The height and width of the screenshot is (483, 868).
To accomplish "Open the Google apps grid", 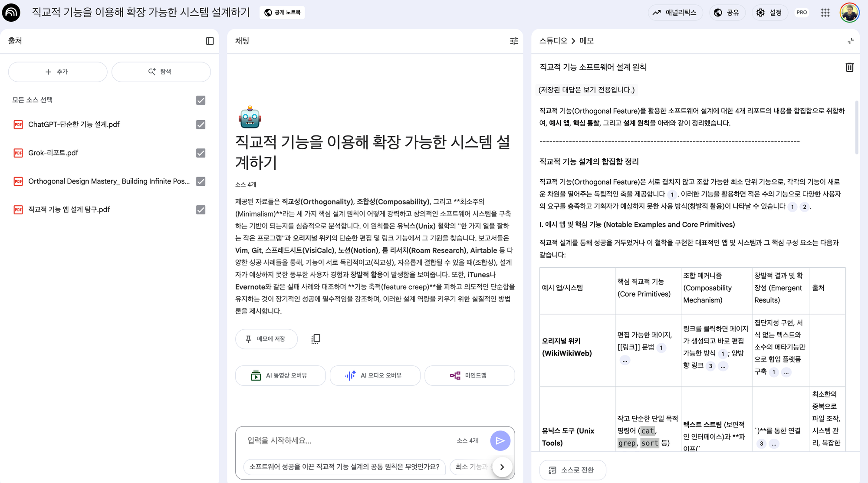I will [825, 13].
